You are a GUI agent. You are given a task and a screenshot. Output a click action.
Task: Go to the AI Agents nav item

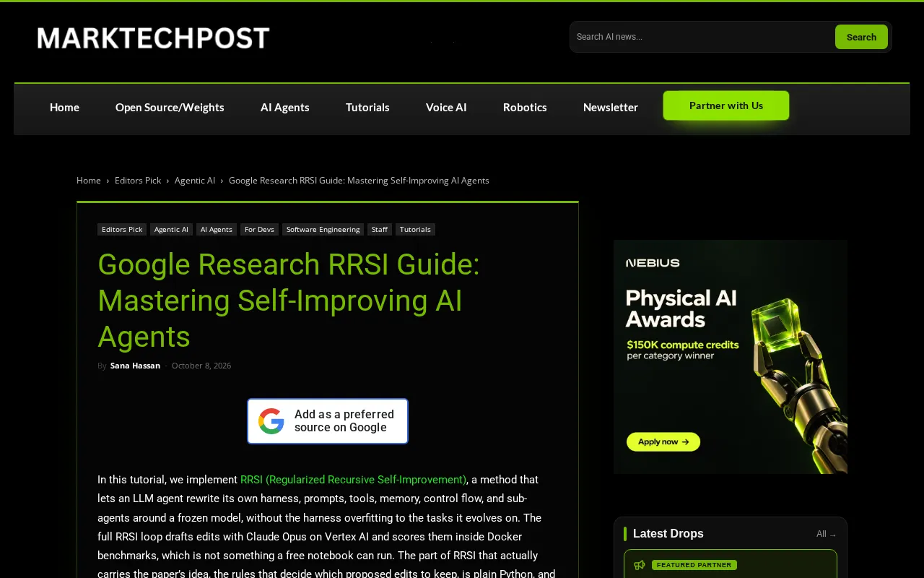pos(285,107)
